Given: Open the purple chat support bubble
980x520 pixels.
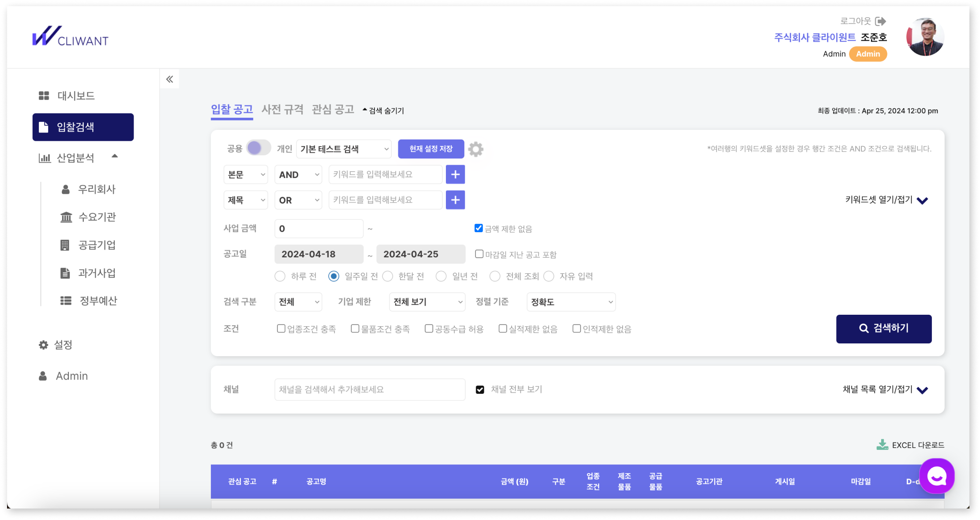Looking at the screenshot, I should (x=936, y=476).
